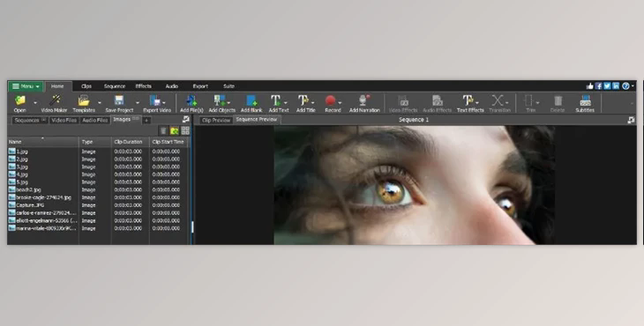Viewport: 644px width, 326px height.
Task: Open the dropdown arrow beside Save Project
Action: (138, 103)
